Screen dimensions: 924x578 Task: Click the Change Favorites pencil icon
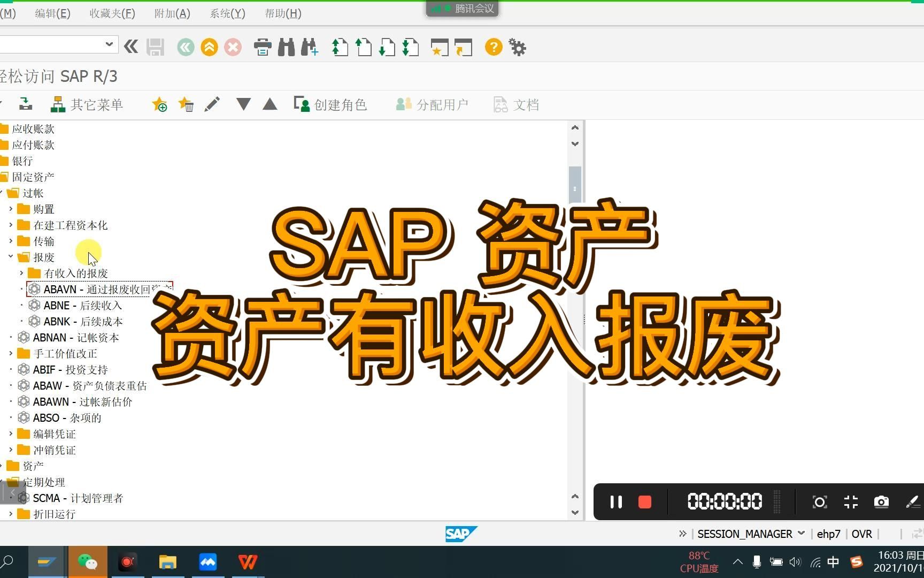(x=212, y=104)
